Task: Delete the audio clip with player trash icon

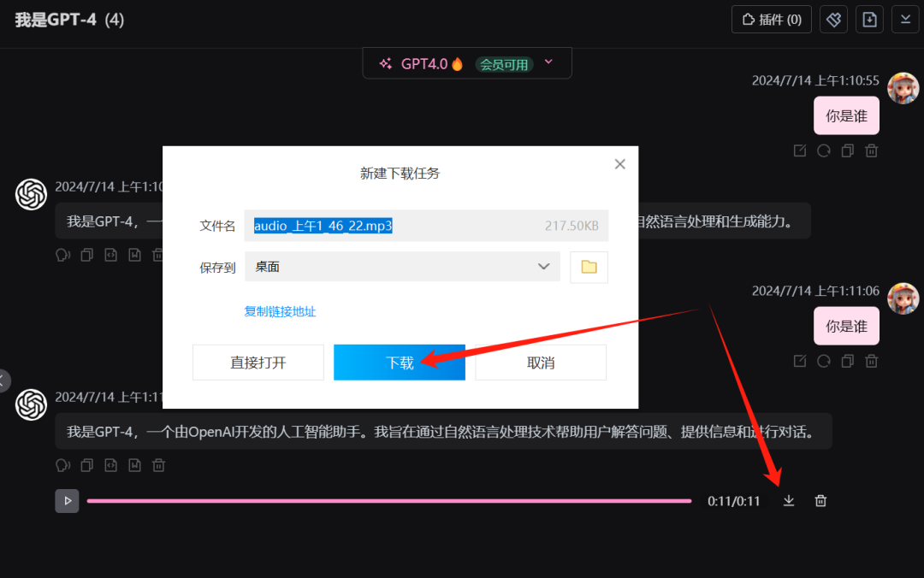Action: [820, 501]
